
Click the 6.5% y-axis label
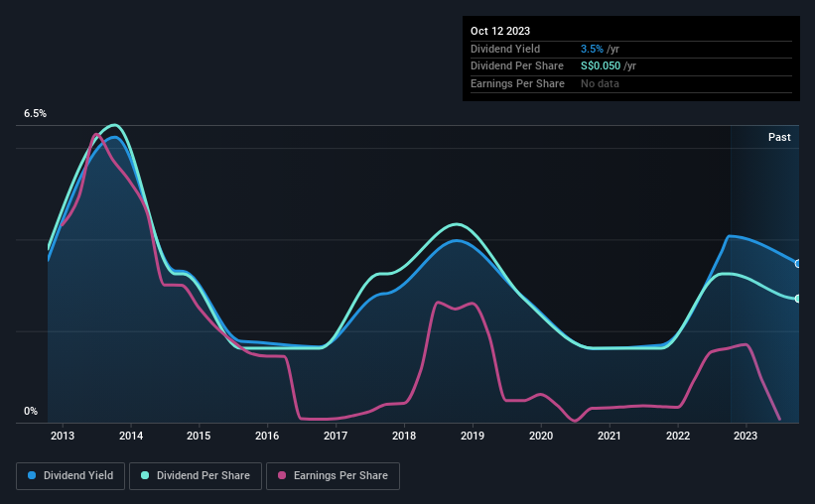36,113
